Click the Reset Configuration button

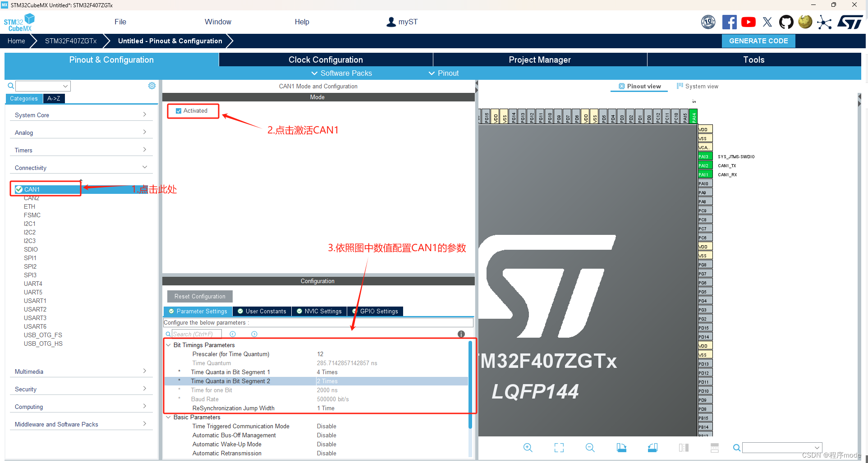(x=200, y=296)
